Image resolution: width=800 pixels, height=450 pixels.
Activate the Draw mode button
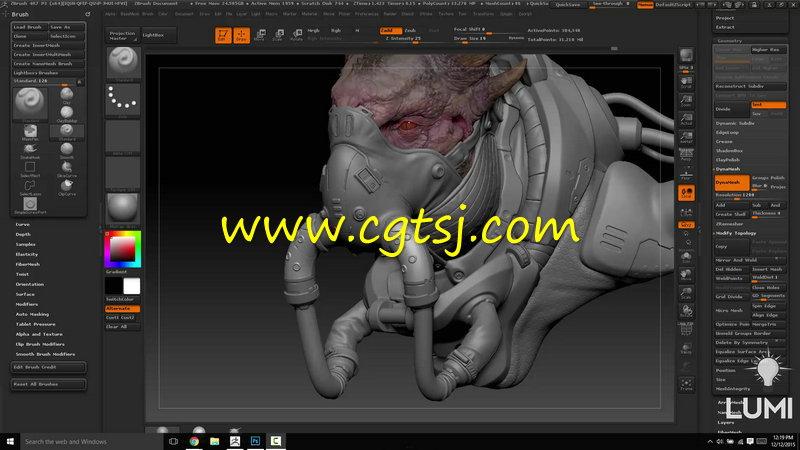[x=241, y=35]
